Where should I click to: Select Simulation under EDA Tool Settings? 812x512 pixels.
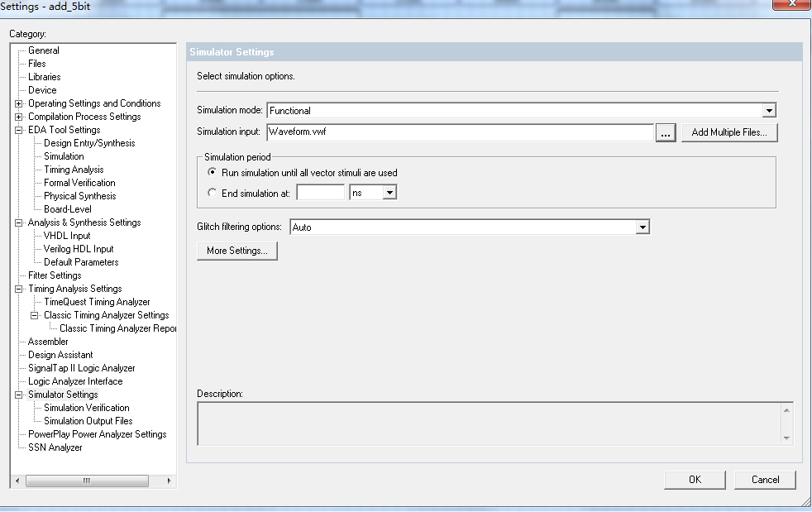(64, 156)
